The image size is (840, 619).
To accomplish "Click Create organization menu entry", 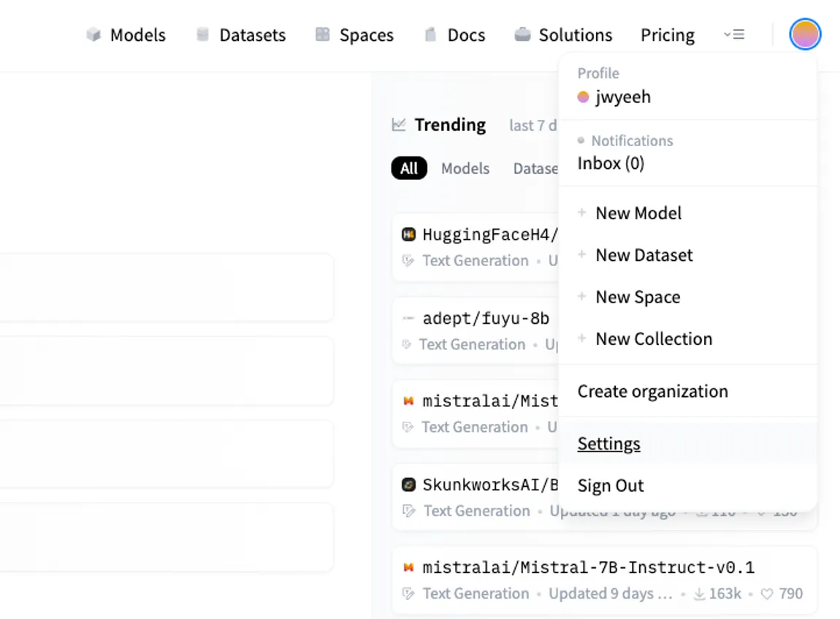I will [652, 391].
